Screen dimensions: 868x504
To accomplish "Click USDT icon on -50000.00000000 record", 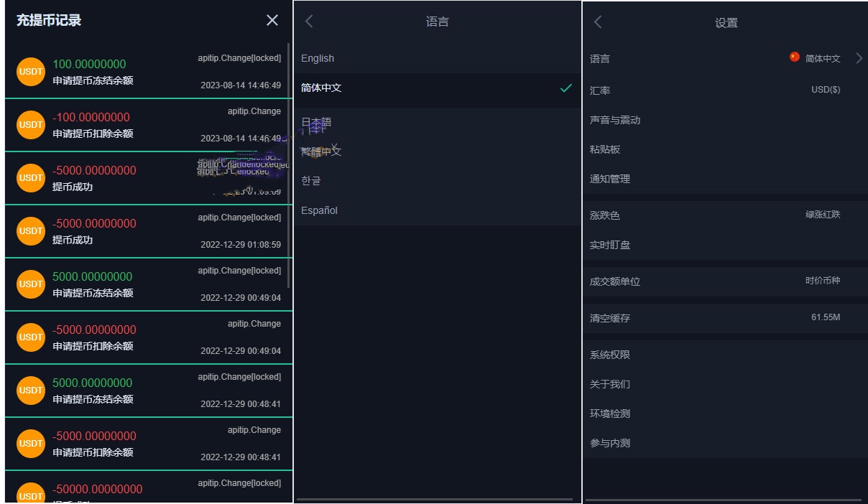I will pos(31,494).
